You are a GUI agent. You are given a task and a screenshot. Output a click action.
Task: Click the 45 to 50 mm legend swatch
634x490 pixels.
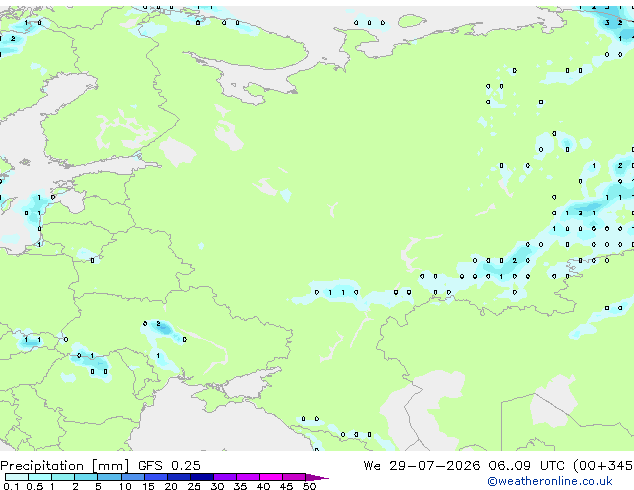tap(294, 477)
